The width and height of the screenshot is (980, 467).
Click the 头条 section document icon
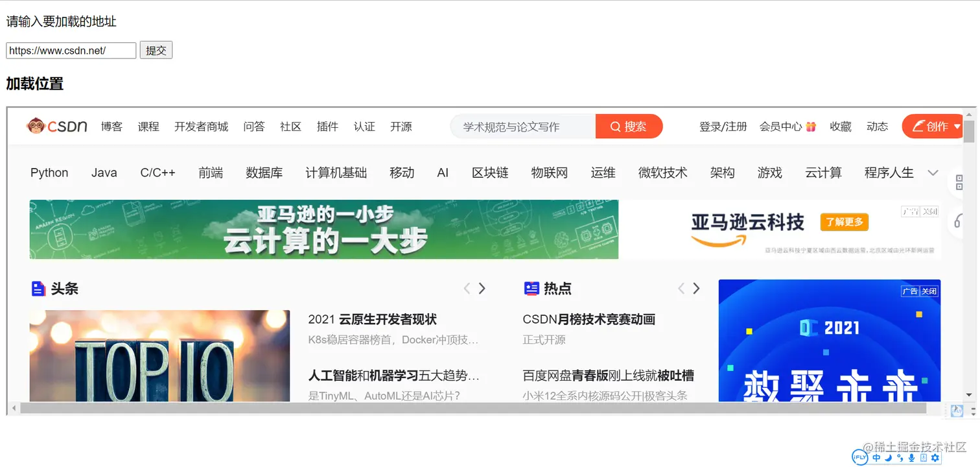point(38,289)
